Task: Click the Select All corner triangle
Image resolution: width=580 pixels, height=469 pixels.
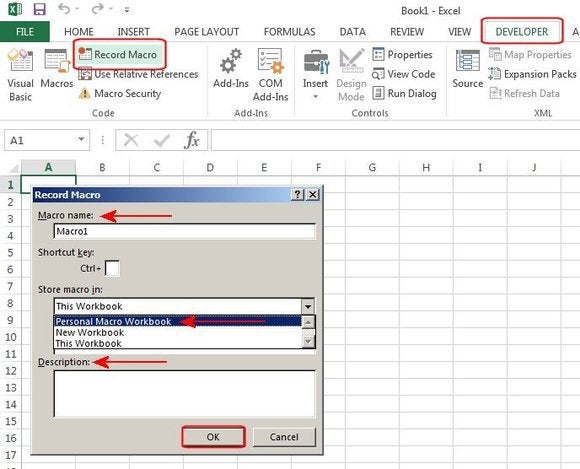Action: (14, 169)
